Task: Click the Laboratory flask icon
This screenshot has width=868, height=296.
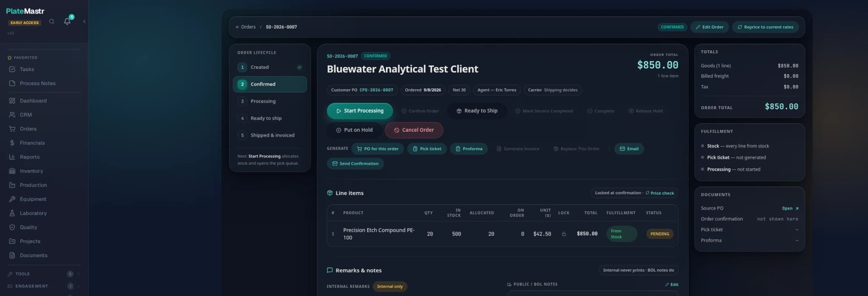Action: 12,213
